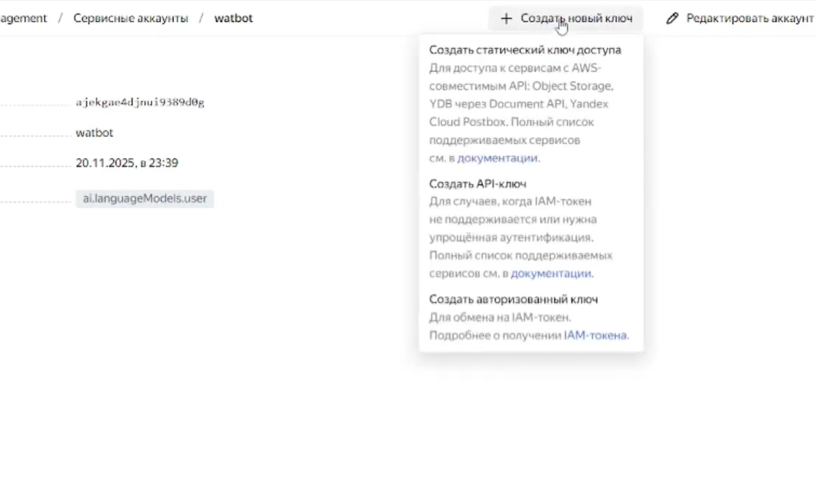The height and width of the screenshot is (504, 816).
Task: Click the Для обмена на IAM-токен text
Action: coord(500,317)
